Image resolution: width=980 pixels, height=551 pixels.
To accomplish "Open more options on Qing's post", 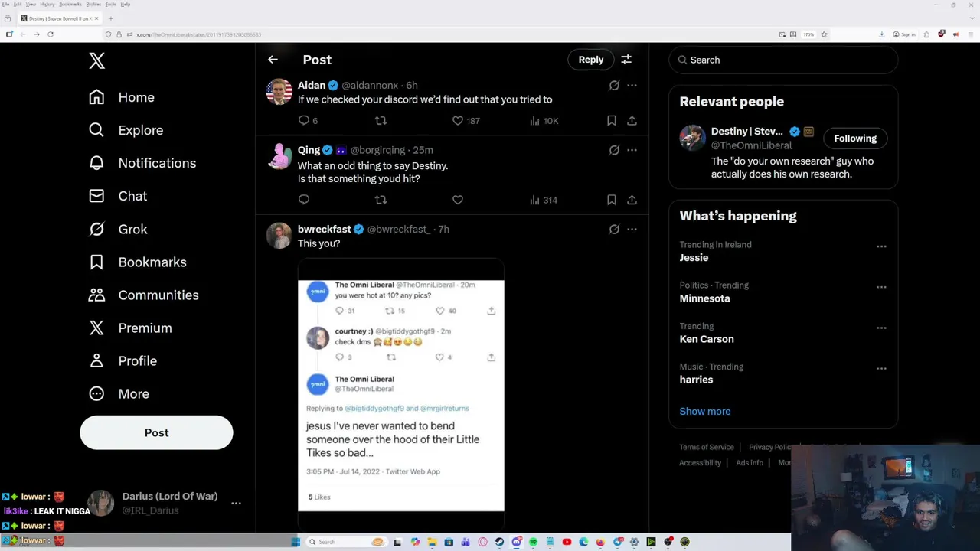I will [x=632, y=150].
